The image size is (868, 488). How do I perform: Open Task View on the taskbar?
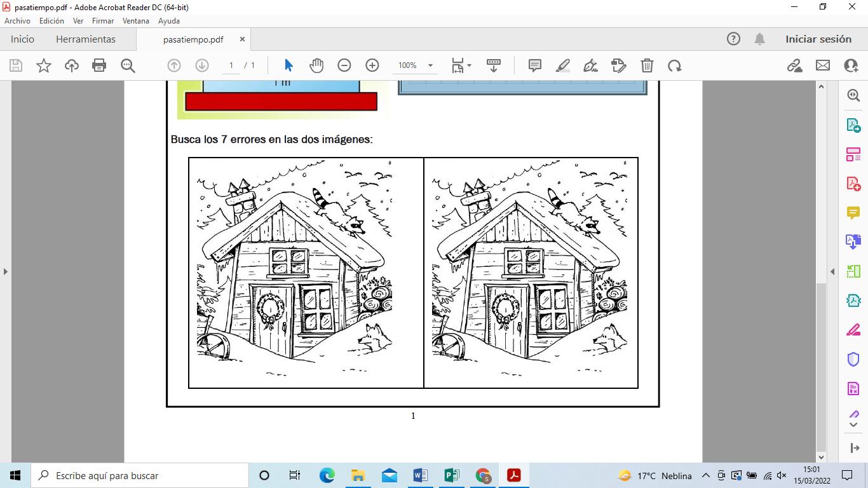pos(295,475)
